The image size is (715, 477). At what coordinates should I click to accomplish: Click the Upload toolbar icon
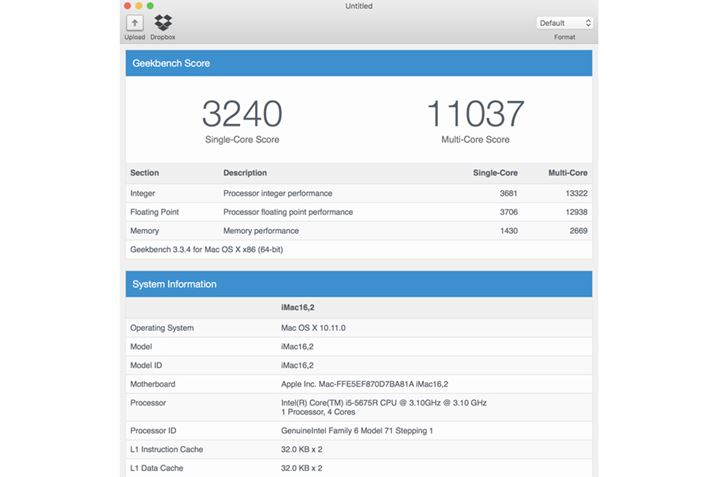coord(134,23)
